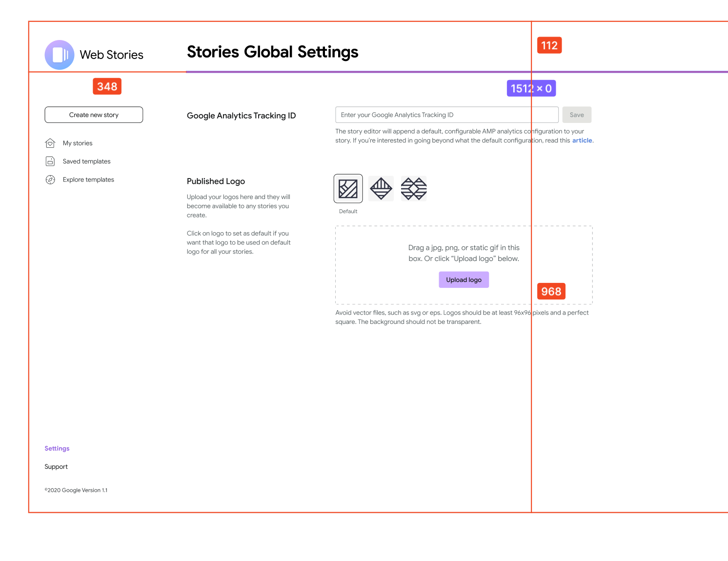
Task: Choose the second diamond-patterned logo
Action: pyautogui.click(x=381, y=188)
